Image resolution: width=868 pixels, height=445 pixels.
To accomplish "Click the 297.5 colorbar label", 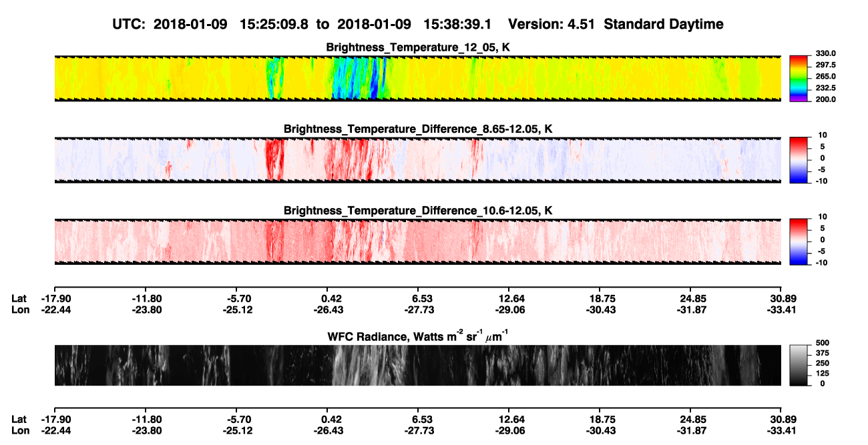I will (x=825, y=65).
